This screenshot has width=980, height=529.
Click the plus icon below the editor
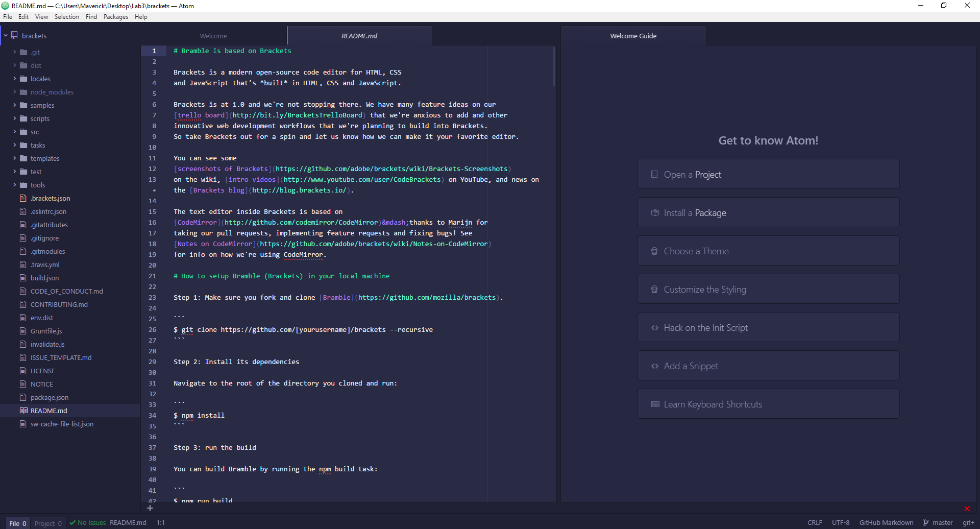point(150,508)
